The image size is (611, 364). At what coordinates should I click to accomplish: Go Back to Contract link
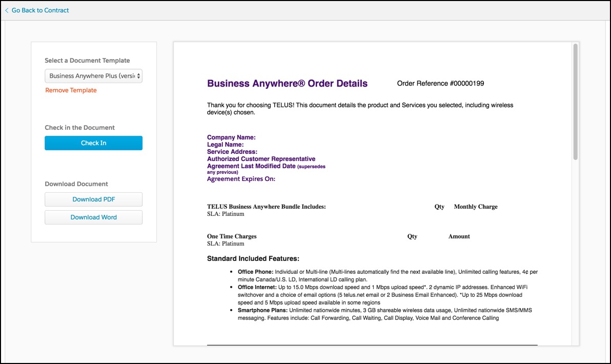click(x=40, y=11)
